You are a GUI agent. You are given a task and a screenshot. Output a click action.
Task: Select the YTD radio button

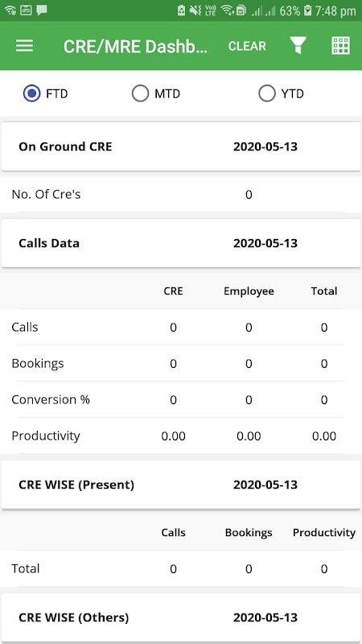267,94
